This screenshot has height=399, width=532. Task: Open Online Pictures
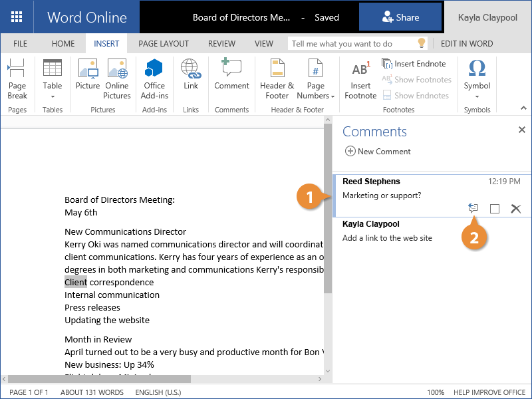click(117, 78)
